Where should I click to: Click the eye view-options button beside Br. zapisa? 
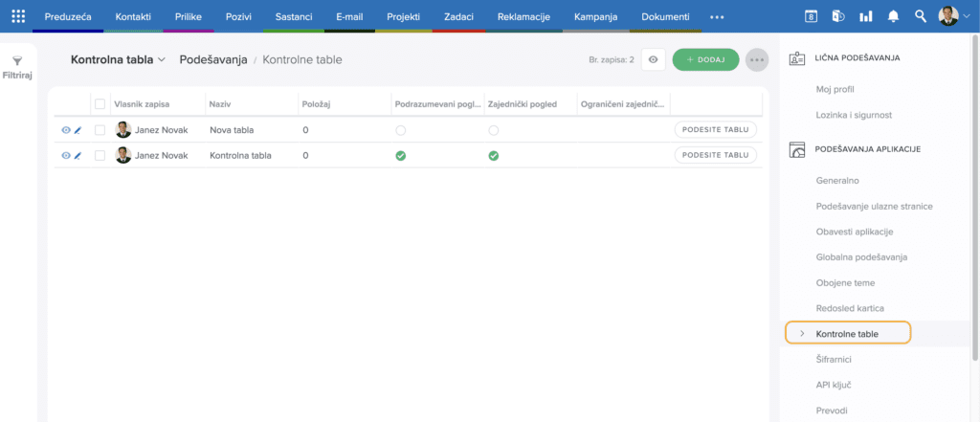click(653, 59)
